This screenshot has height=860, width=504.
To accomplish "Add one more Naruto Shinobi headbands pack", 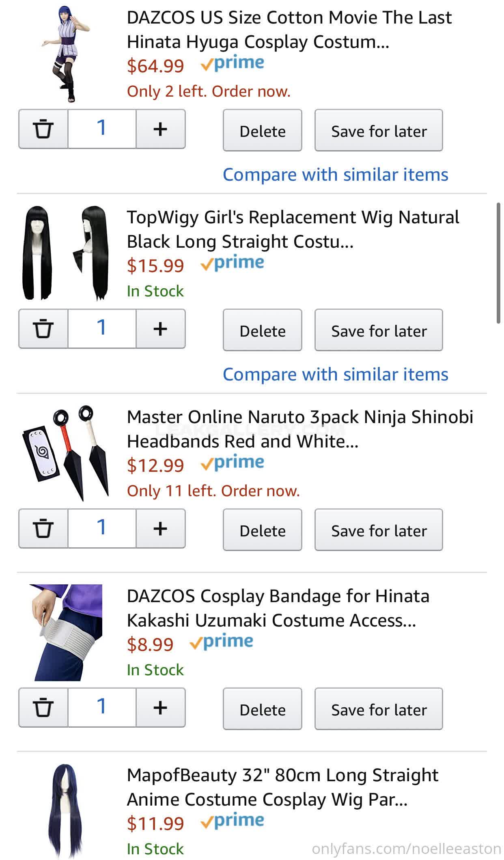I will pos(160,529).
